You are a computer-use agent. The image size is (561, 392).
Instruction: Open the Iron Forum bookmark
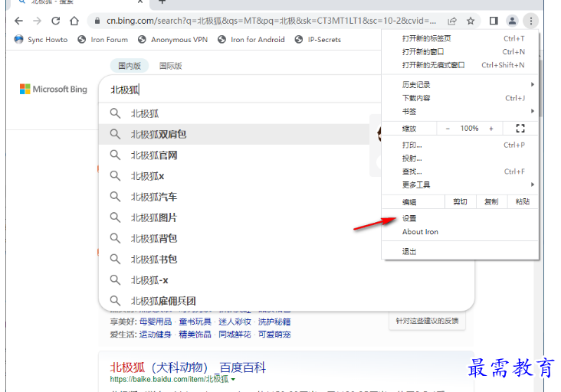click(103, 40)
